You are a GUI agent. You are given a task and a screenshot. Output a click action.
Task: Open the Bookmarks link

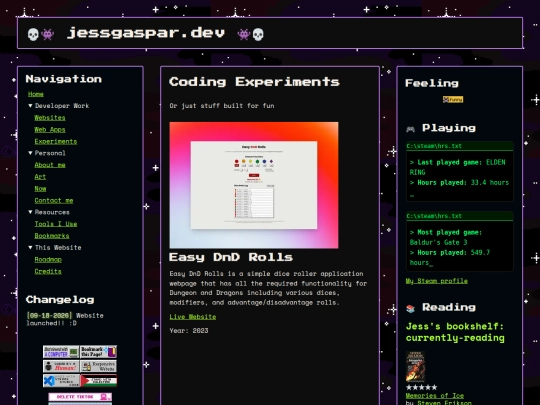click(52, 236)
